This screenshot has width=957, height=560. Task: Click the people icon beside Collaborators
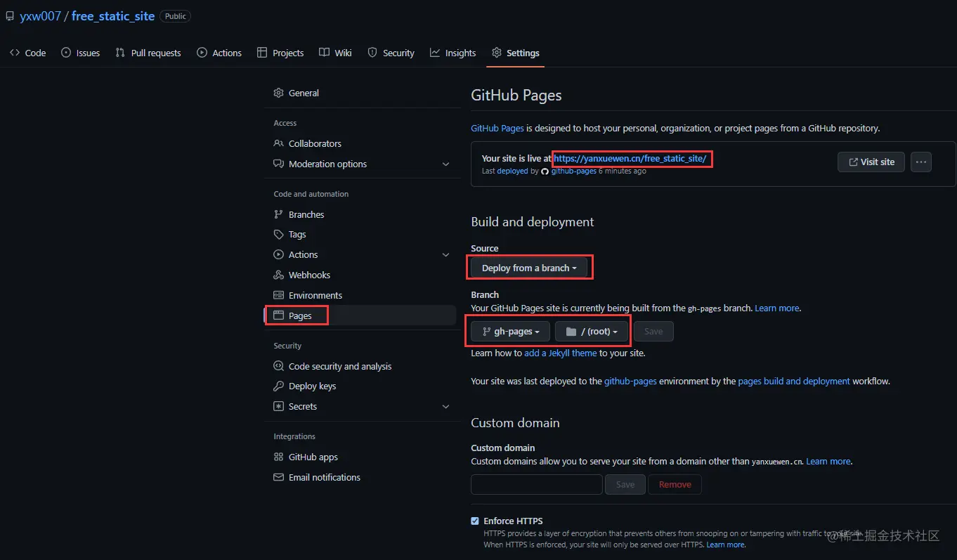coord(278,143)
